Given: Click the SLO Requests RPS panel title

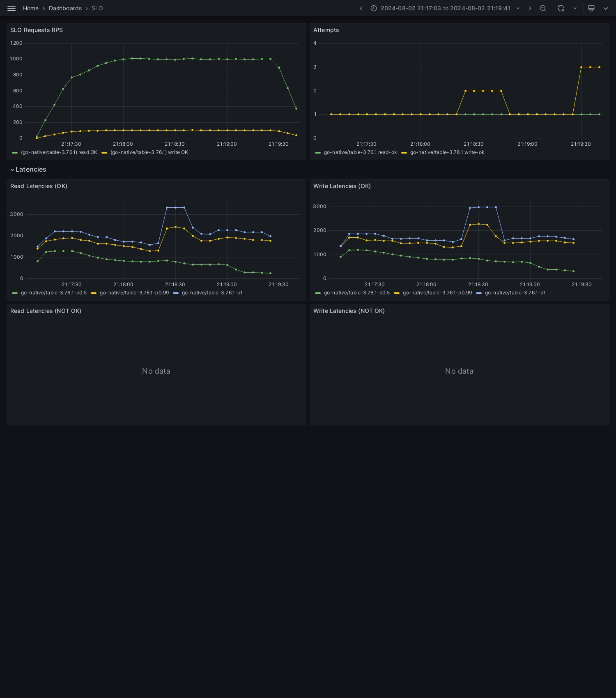Looking at the screenshot, I should pyautogui.click(x=37, y=30).
